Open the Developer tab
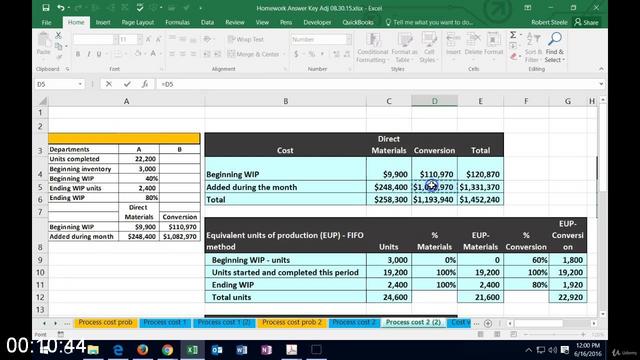The width and height of the screenshot is (640, 360). point(317,22)
